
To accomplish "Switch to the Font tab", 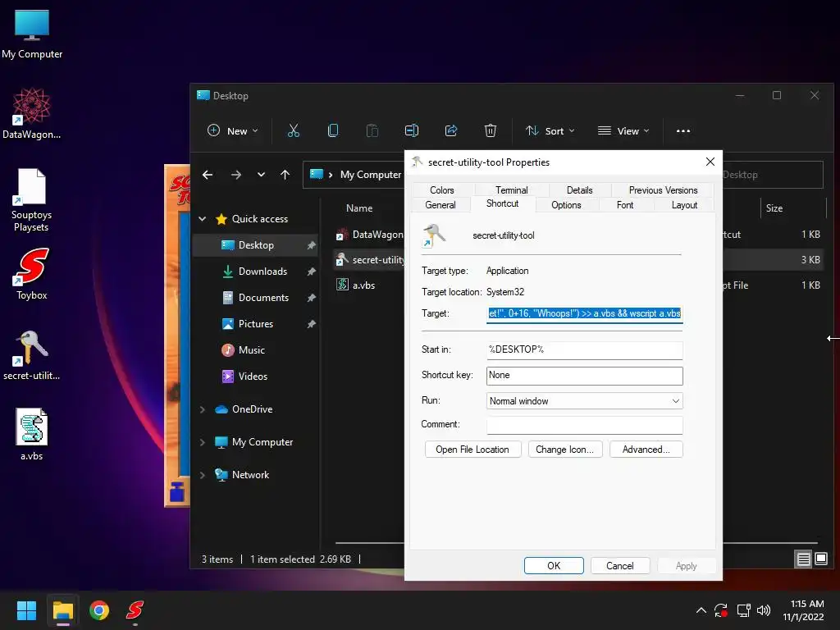I will click(625, 204).
